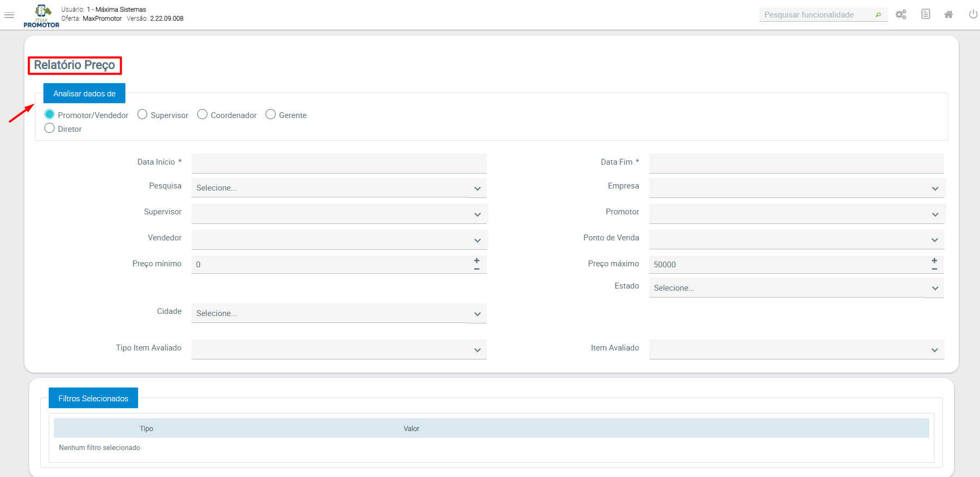Expand the Item Avaliado dropdown
Viewport: 980px width, 477px height.
796,349
